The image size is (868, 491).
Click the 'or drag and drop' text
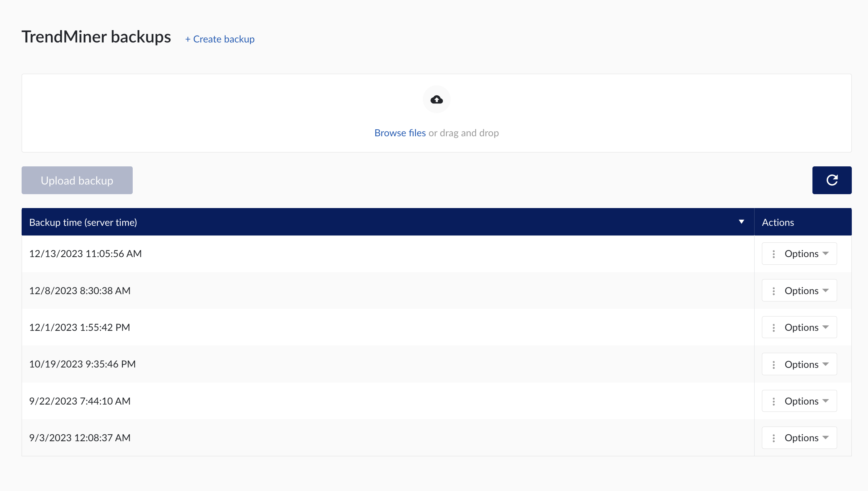464,133
